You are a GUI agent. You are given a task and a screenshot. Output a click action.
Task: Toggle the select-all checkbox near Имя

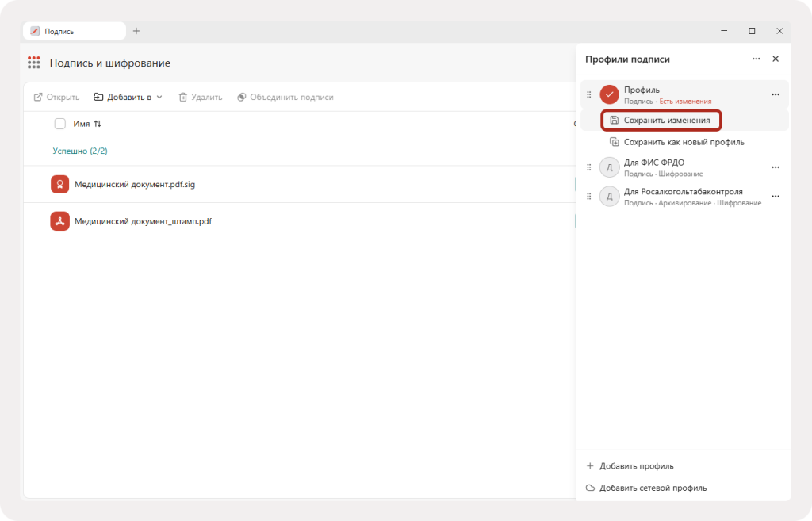pos(60,124)
